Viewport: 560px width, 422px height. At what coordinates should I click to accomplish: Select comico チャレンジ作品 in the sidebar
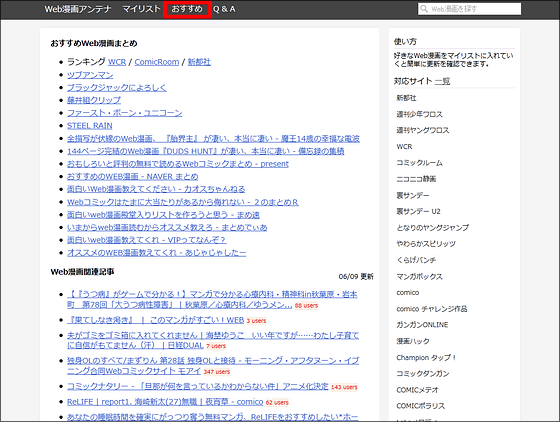pos(432,309)
